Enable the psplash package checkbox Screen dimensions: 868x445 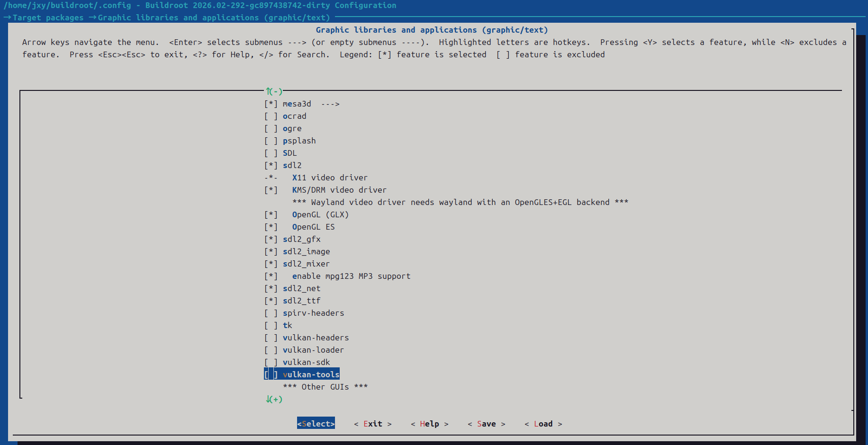pyautogui.click(x=271, y=141)
